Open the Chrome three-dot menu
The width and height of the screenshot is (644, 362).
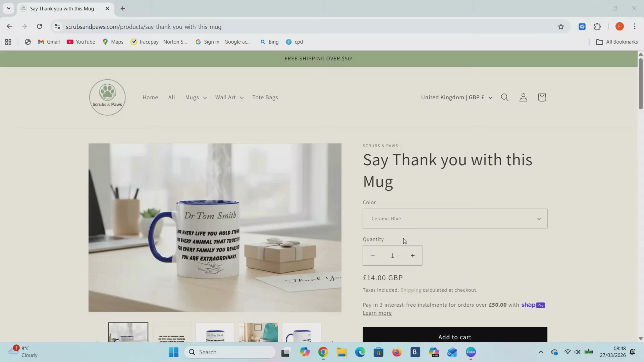point(635,26)
